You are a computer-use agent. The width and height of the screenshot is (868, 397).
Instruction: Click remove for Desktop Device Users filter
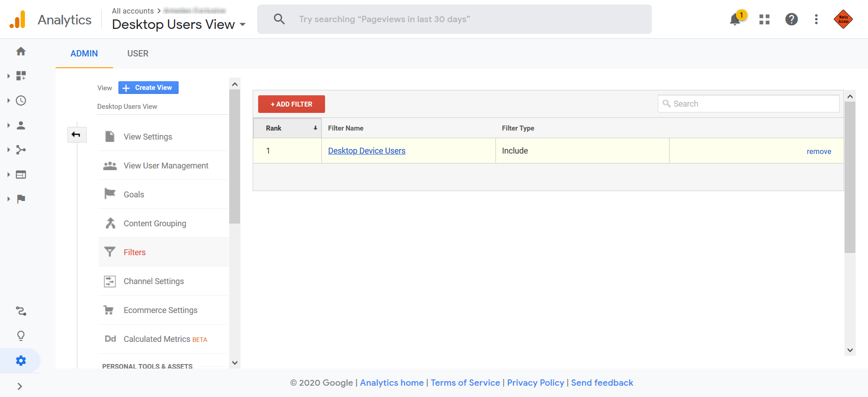819,151
